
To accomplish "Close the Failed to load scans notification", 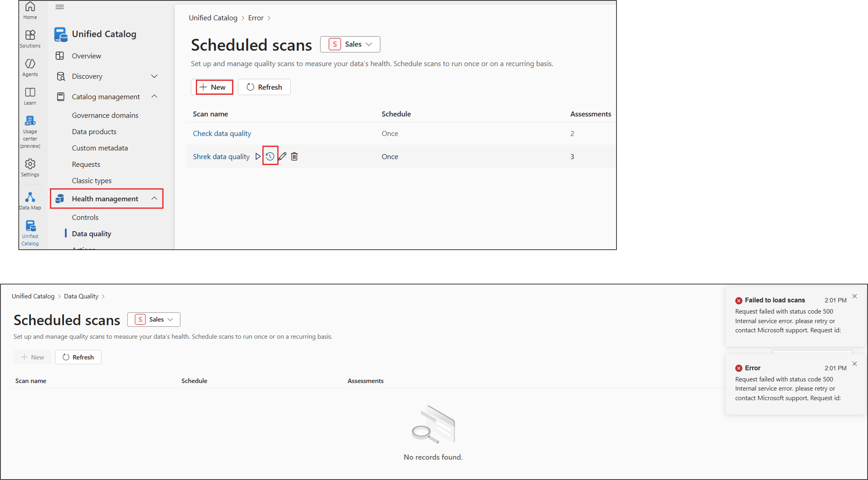I will click(855, 296).
